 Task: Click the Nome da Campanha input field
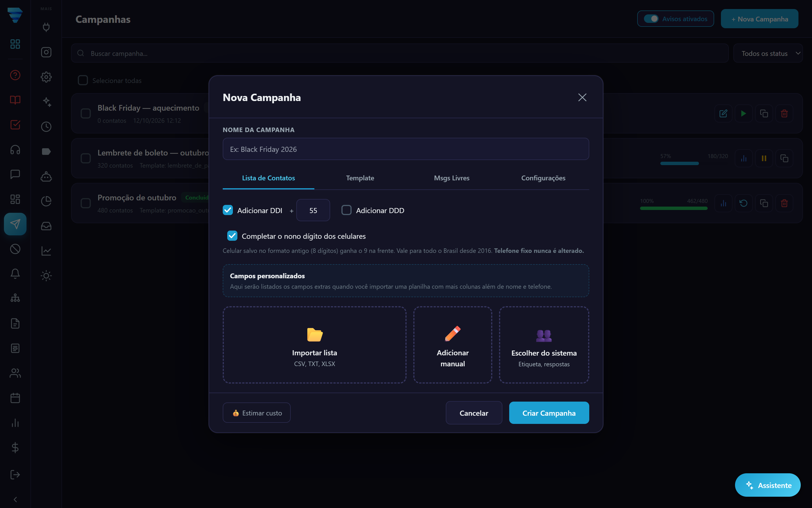pyautogui.click(x=406, y=149)
